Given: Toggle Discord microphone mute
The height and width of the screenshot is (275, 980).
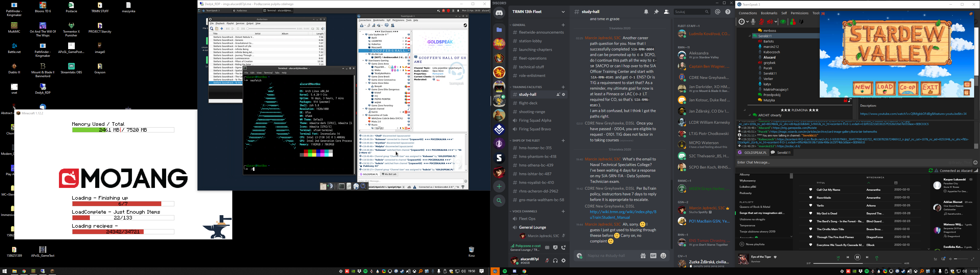Looking at the screenshot, I should (547, 261).
